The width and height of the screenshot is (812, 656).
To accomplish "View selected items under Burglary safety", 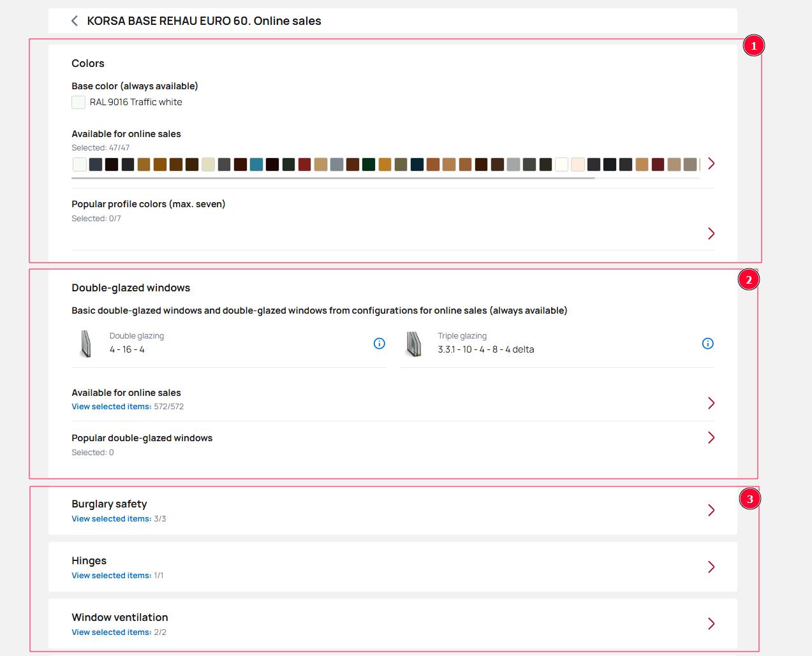I will coord(111,519).
